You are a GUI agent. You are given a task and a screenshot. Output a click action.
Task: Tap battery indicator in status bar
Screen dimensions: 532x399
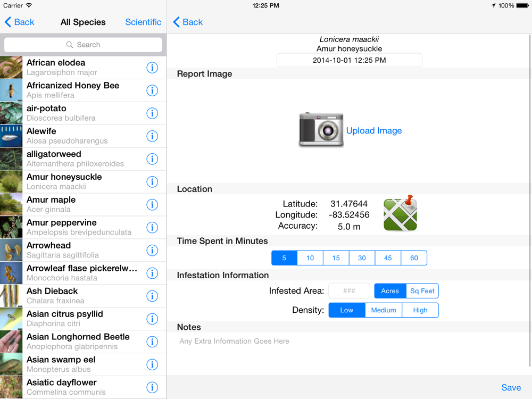pos(522,5)
